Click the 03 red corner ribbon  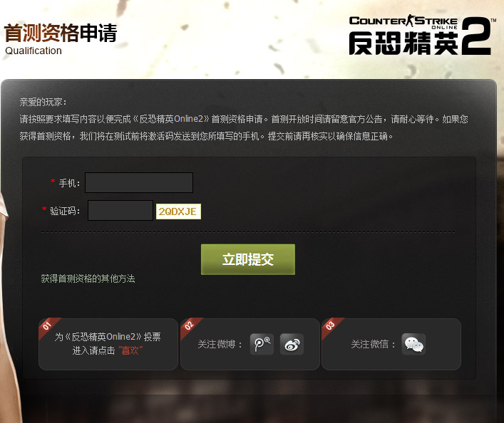331,327
